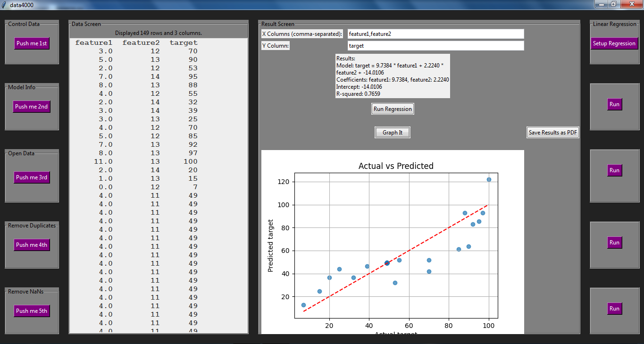
Task: Focus the X Columns input field
Action: (435, 34)
